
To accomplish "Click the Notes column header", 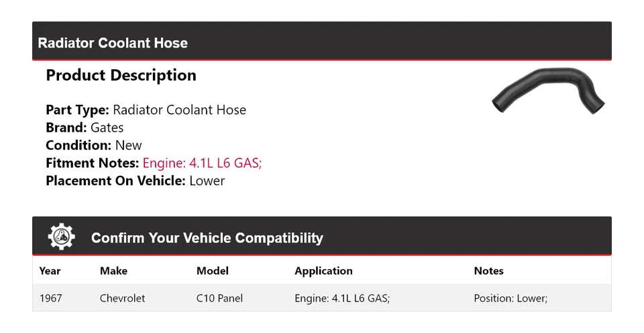I will [488, 271].
